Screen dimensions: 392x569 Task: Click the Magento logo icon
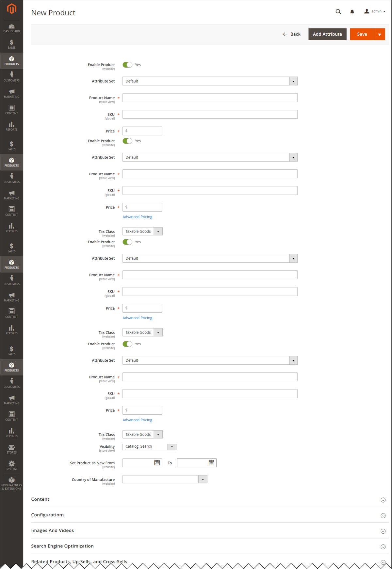coord(11,9)
